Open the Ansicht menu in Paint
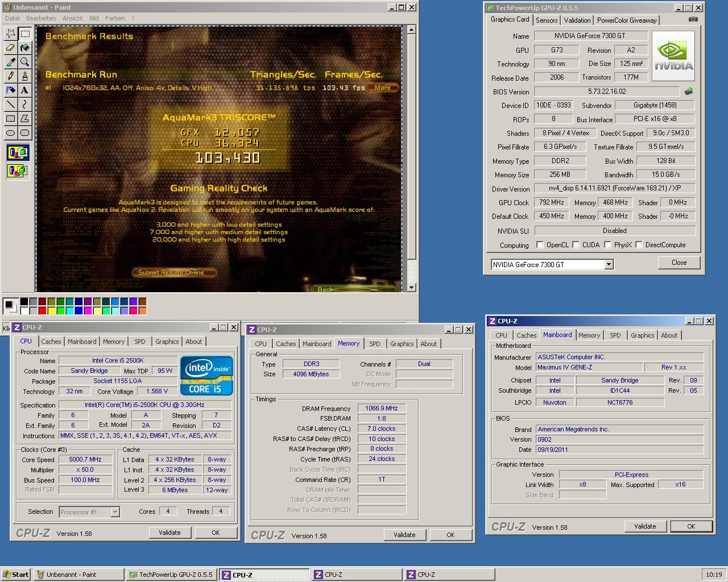The height and width of the screenshot is (582, 728). click(x=73, y=18)
